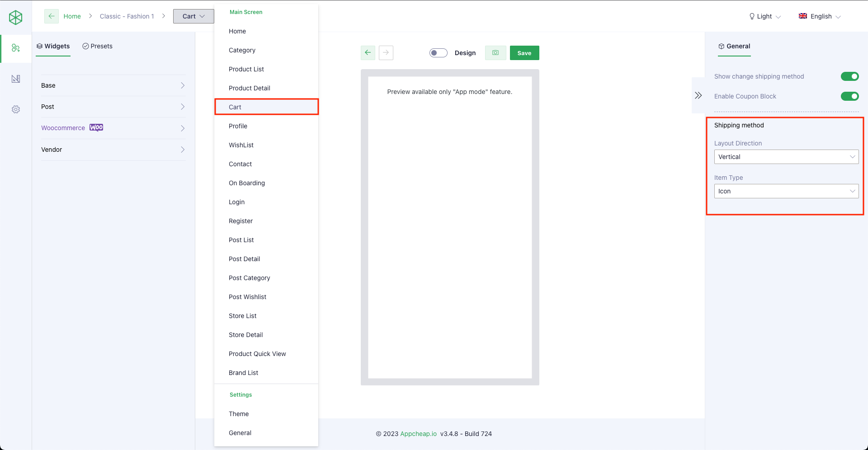Open the Layout Direction dropdown
The image size is (868, 450).
786,157
